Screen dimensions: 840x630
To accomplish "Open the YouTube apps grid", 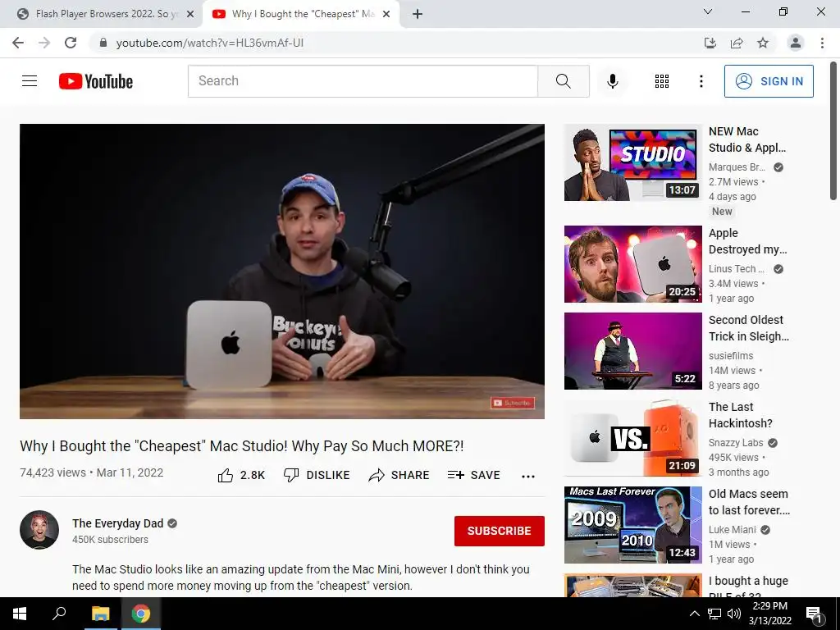I will coord(662,81).
